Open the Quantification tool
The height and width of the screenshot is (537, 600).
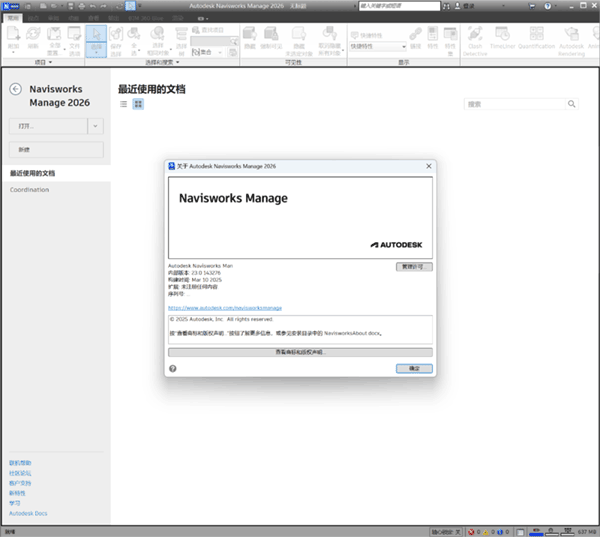tap(536, 34)
